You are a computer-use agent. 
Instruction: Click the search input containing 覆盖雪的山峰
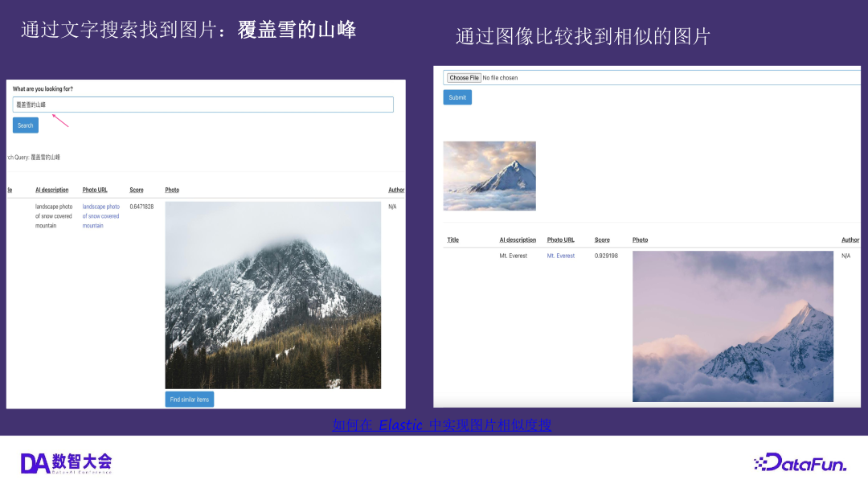coord(201,104)
